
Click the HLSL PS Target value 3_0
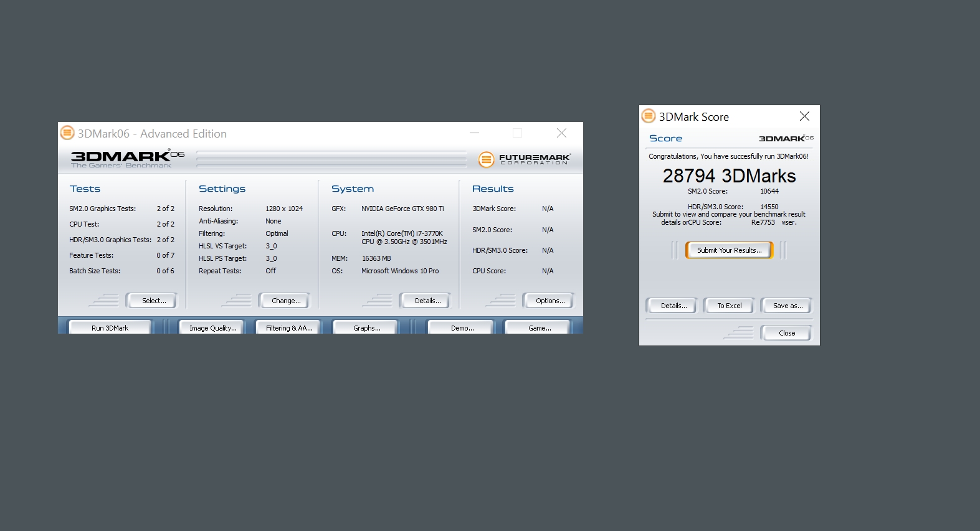[271, 258]
